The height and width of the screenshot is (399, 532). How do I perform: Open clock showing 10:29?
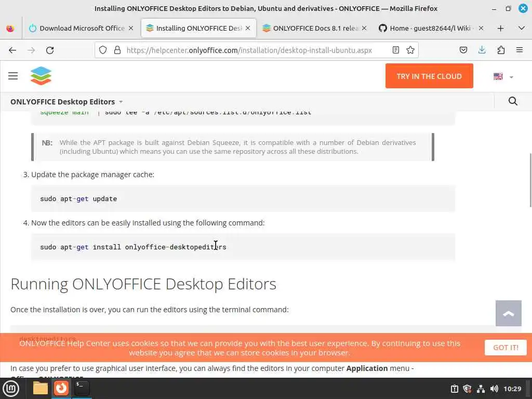[x=512, y=389]
